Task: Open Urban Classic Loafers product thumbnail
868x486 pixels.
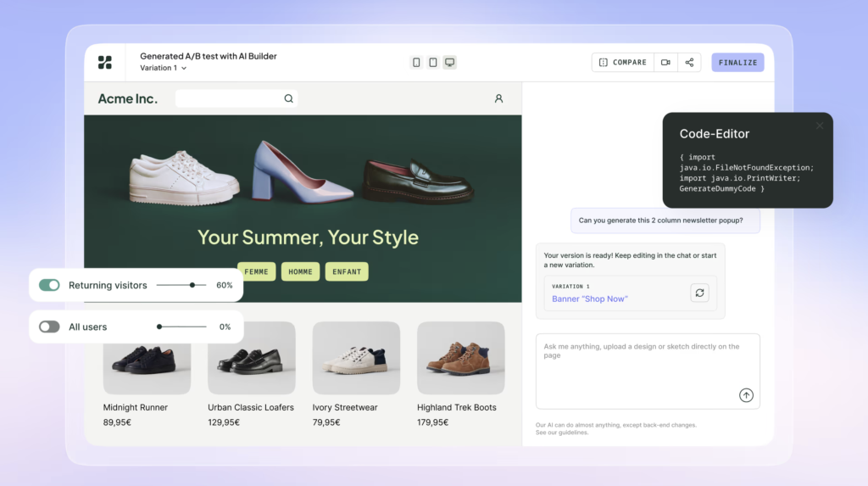Action: pyautogui.click(x=251, y=359)
